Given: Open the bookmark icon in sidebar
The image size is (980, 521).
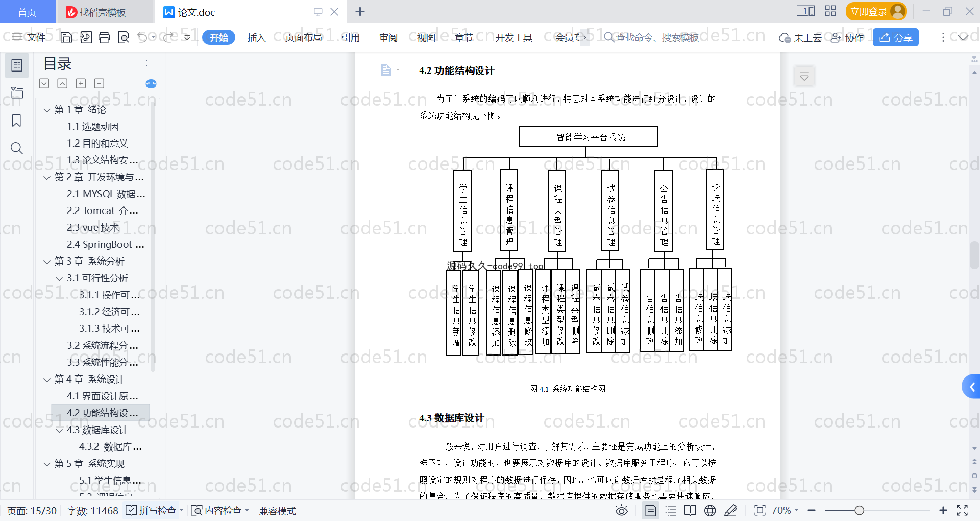Looking at the screenshot, I should [x=16, y=121].
